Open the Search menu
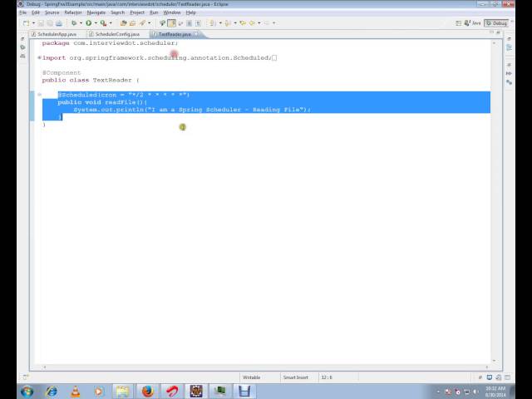The image size is (532, 399). [x=117, y=12]
